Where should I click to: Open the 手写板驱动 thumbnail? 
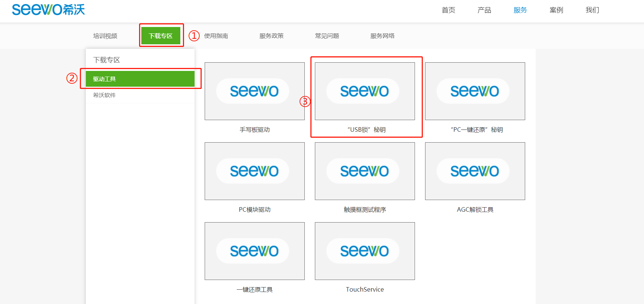pyautogui.click(x=255, y=91)
